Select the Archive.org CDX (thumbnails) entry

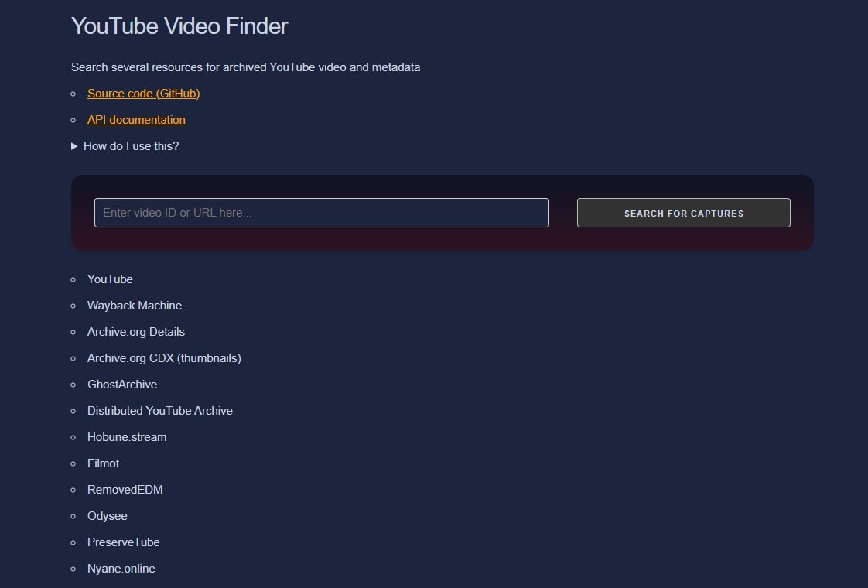click(x=165, y=358)
